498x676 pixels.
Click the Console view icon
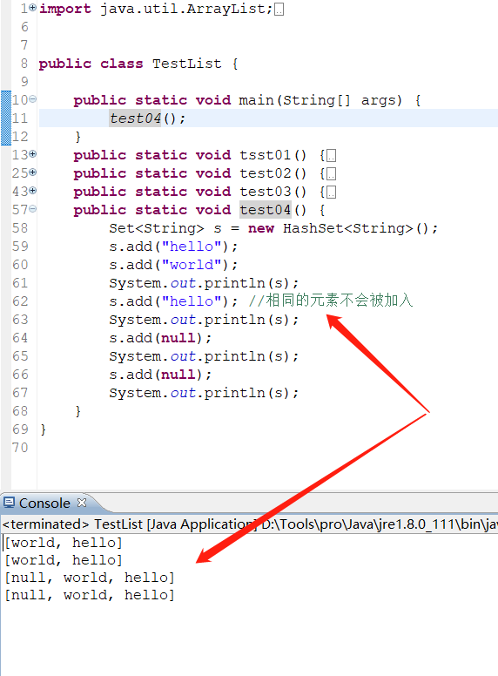tap(9, 503)
